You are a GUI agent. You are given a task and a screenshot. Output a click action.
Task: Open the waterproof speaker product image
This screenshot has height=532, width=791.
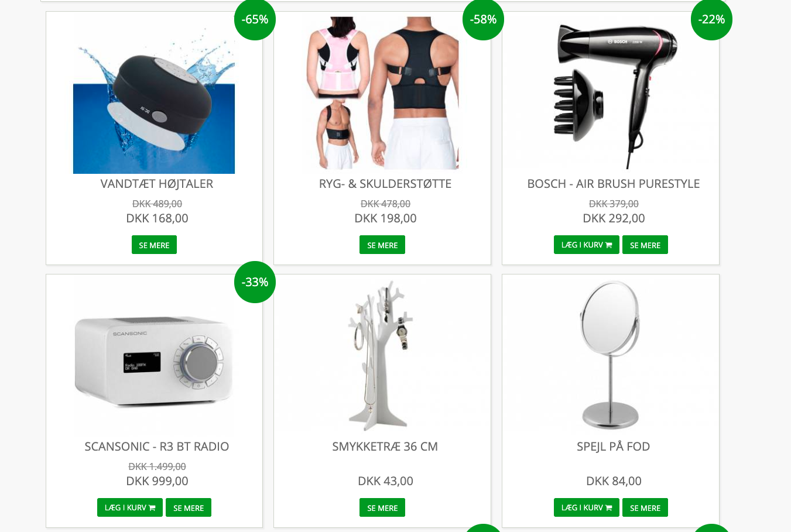click(x=154, y=95)
